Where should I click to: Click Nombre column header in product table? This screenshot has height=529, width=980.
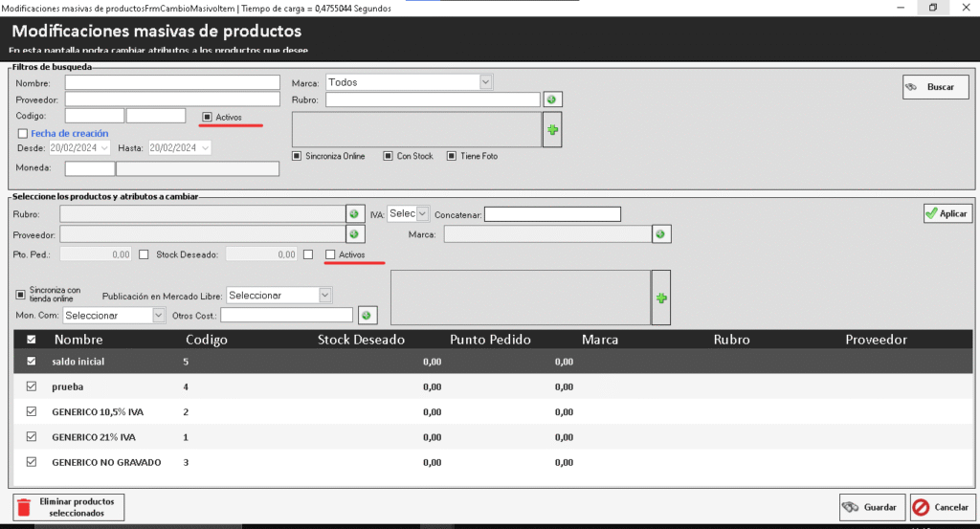78,340
